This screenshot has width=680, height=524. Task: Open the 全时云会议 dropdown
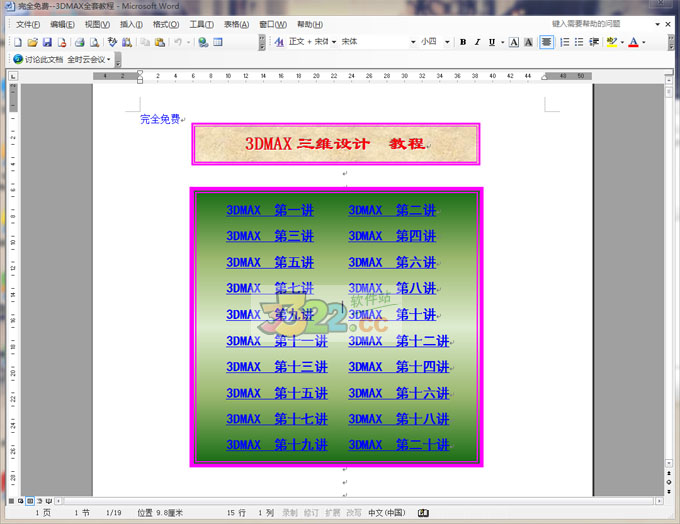click(x=89, y=59)
